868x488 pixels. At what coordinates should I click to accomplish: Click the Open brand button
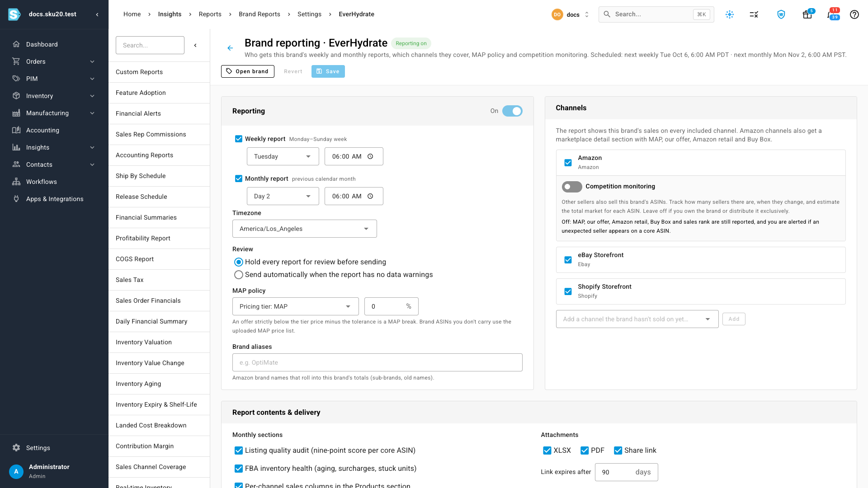click(248, 71)
